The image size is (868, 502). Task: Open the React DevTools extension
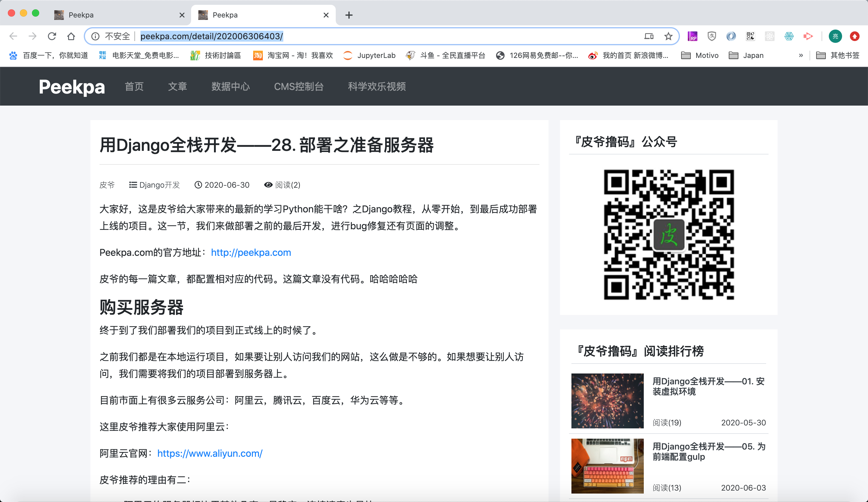tap(769, 36)
